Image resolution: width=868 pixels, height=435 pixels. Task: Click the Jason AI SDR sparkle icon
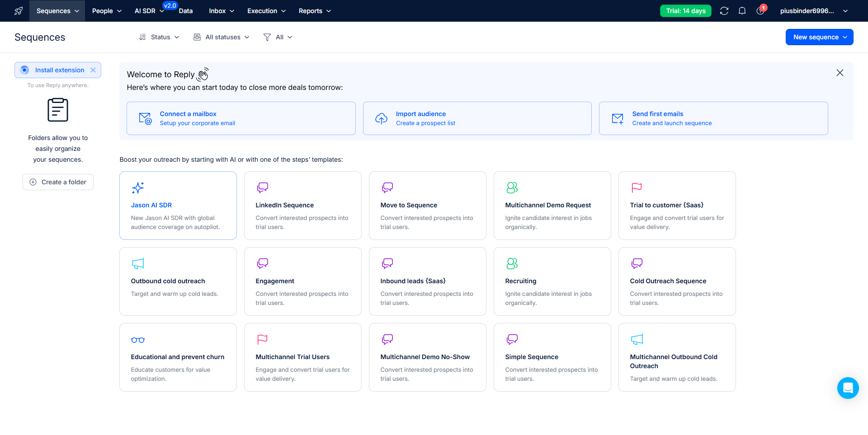click(138, 187)
